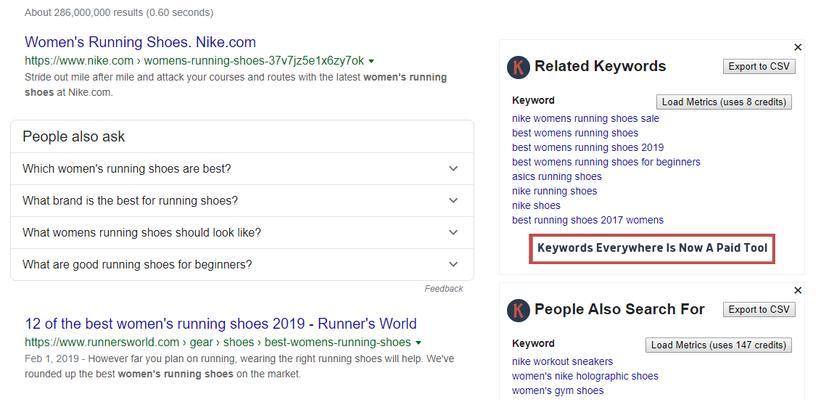Image resolution: width=821 pixels, height=400 pixels.
Task: Open 12 of the best women's running shoes 2019
Action: (220, 324)
